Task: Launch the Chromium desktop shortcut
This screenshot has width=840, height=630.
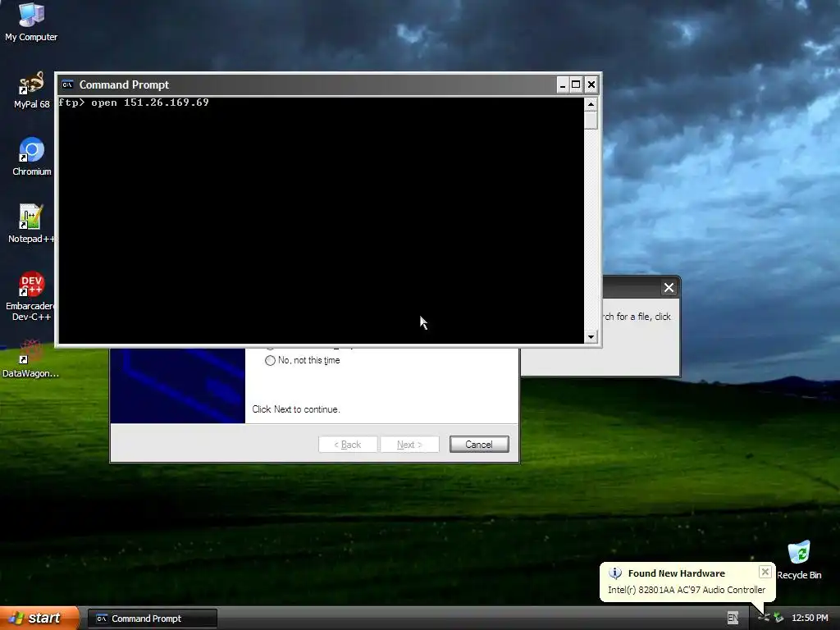Action: (x=32, y=157)
